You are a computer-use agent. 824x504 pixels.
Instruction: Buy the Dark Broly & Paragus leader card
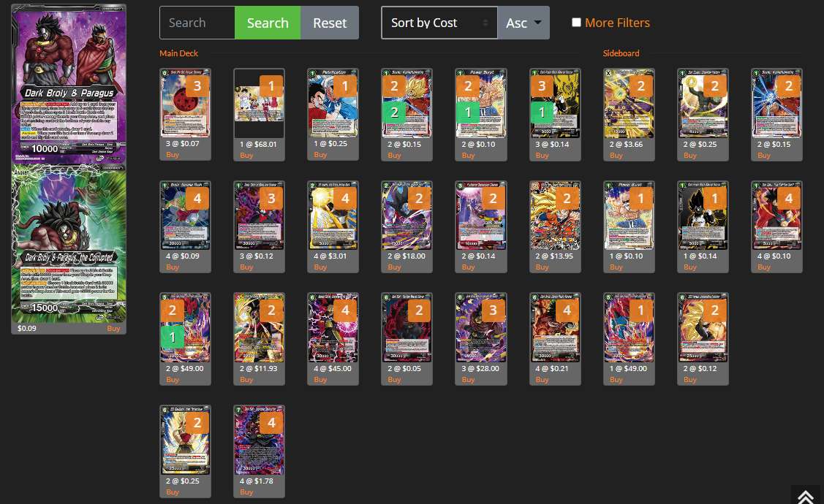coord(113,328)
